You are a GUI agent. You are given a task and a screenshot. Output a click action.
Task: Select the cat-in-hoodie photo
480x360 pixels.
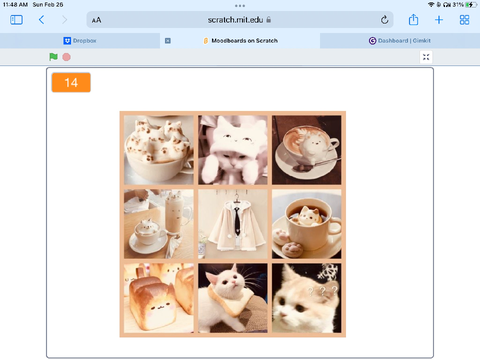[x=233, y=150]
